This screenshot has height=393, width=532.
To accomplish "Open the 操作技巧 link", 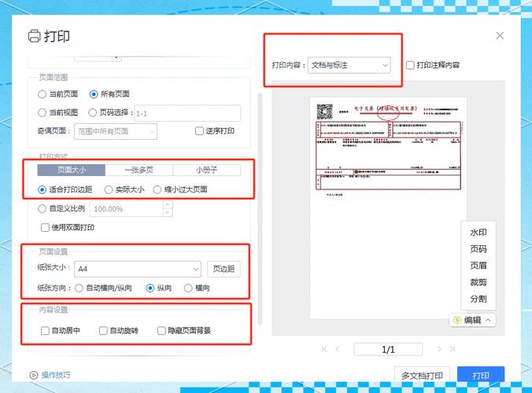I will (56, 375).
